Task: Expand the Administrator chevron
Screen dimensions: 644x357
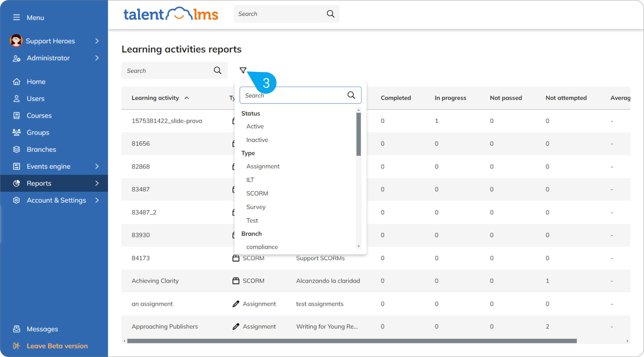Action: (97, 58)
